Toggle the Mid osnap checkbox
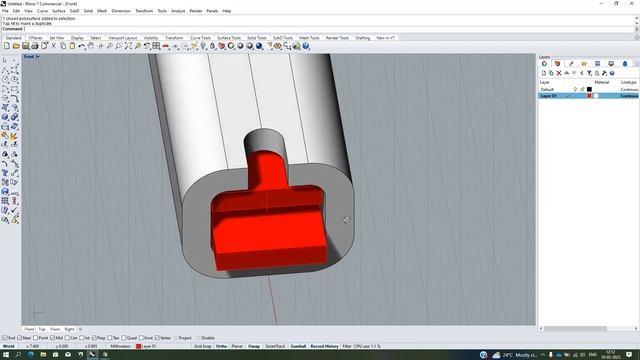The image size is (640, 360). (52, 338)
